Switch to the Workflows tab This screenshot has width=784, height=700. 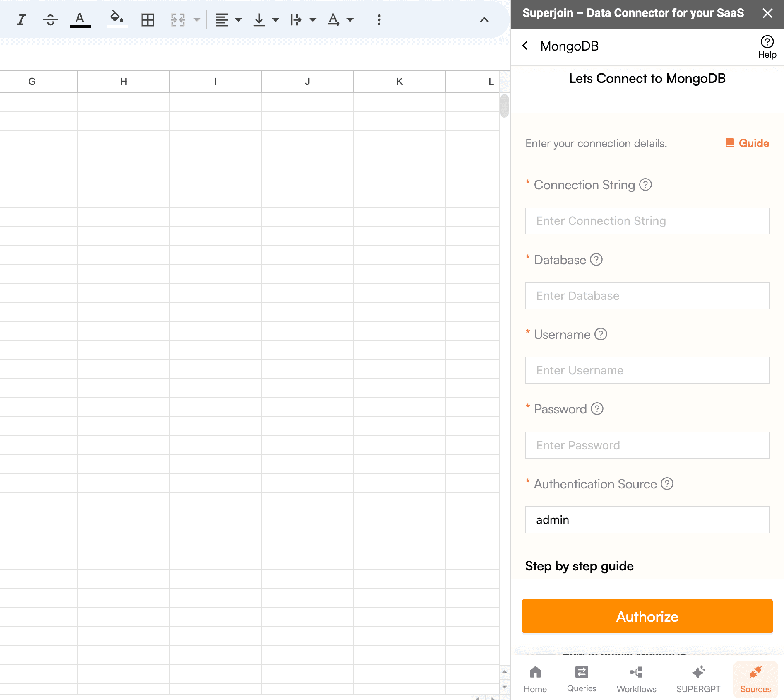pyautogui.click(x=636, y=679)
